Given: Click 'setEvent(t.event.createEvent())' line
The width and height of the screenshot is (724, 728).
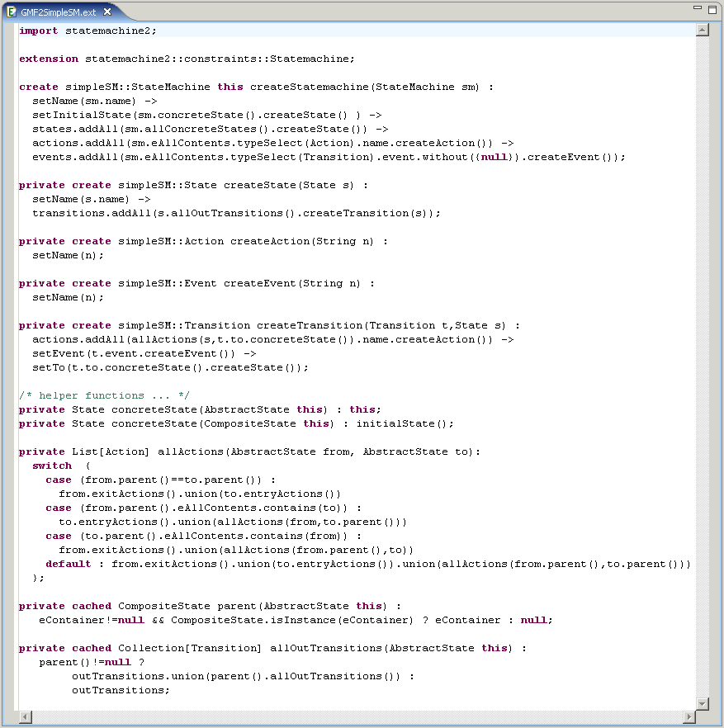Looking at the screenshot, I should pyautogui.click(x=144, y=354).
